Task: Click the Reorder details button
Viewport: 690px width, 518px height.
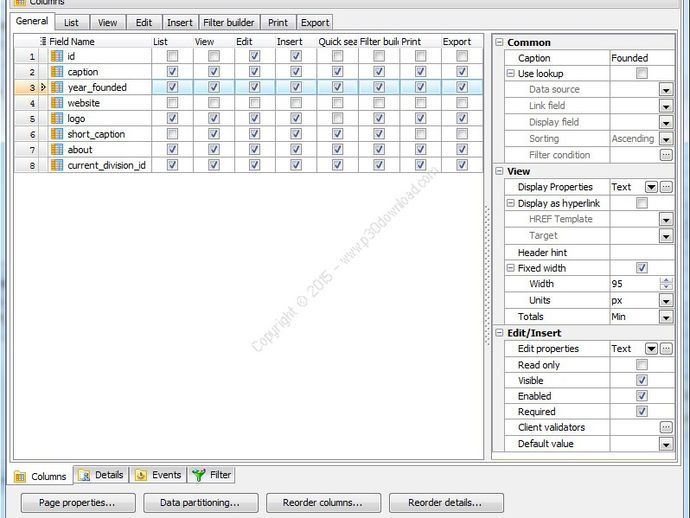Action: point(446,503)
